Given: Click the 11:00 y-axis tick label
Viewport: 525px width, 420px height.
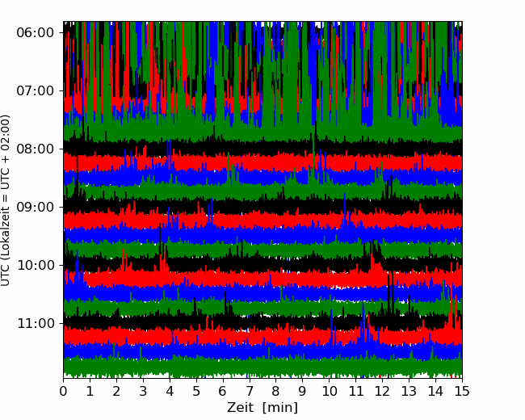Looking at the screenshot, I should (x=36, y=324).
